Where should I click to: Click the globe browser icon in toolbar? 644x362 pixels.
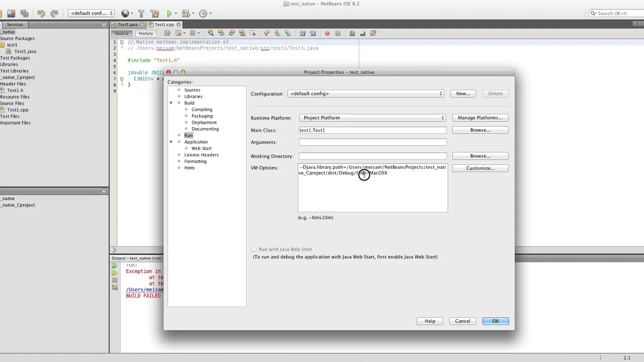(125, 14)
